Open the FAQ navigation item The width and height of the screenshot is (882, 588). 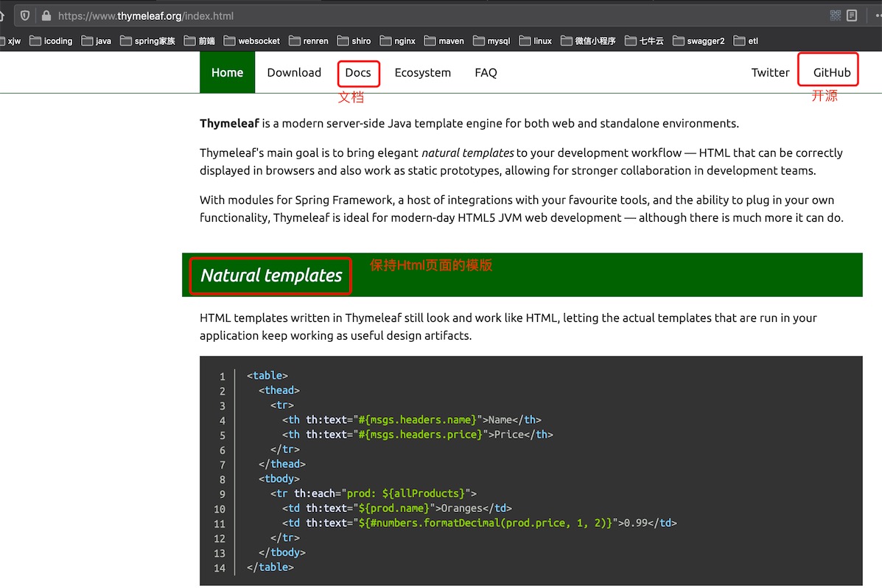(486, 73)
